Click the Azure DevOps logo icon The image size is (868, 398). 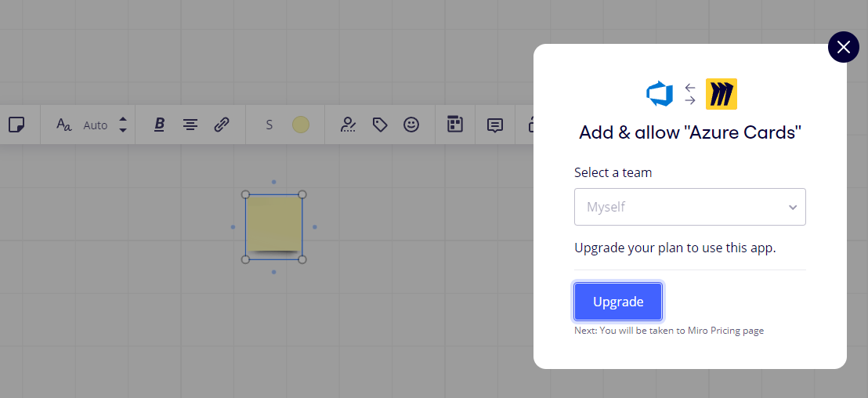point(660,94)
